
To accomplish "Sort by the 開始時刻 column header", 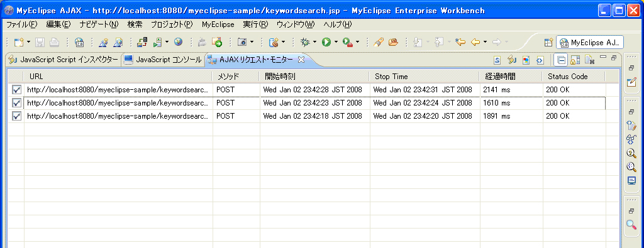I will (x=314, y=76).
